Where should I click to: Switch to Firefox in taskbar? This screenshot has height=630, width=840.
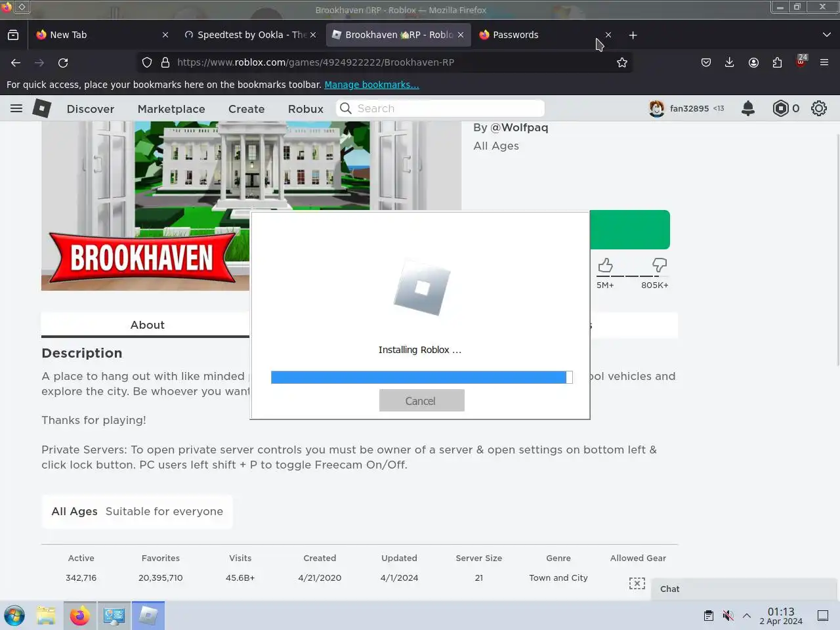pyautogui.click(x=80, y=616)
